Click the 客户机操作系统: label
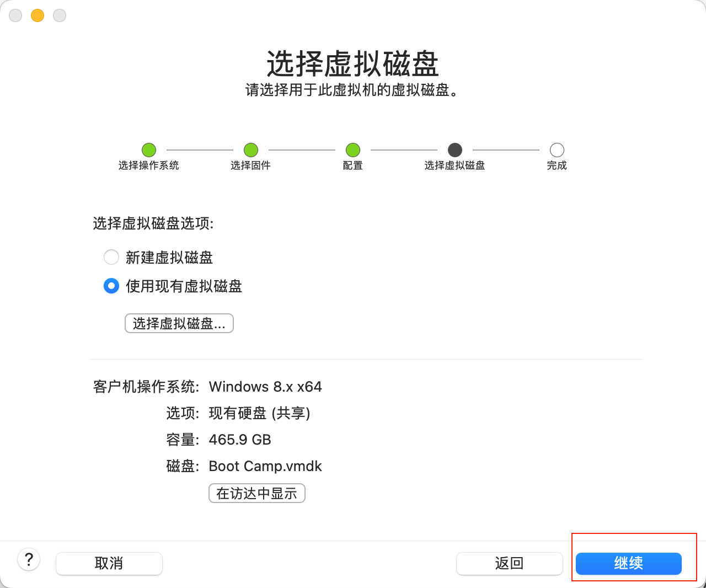Viewport: 706px width, 588px height. (x=146, y=387)
